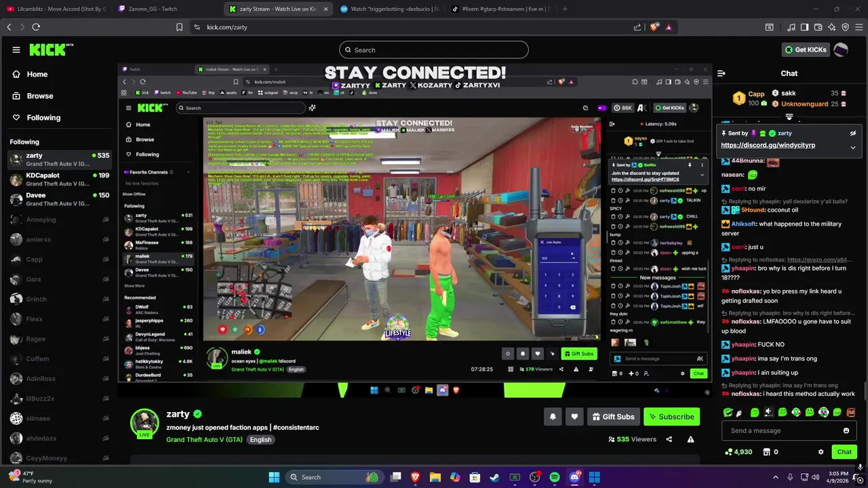Share page from address bar icon
Screen dimensions: 868x488
pos(637,27)
